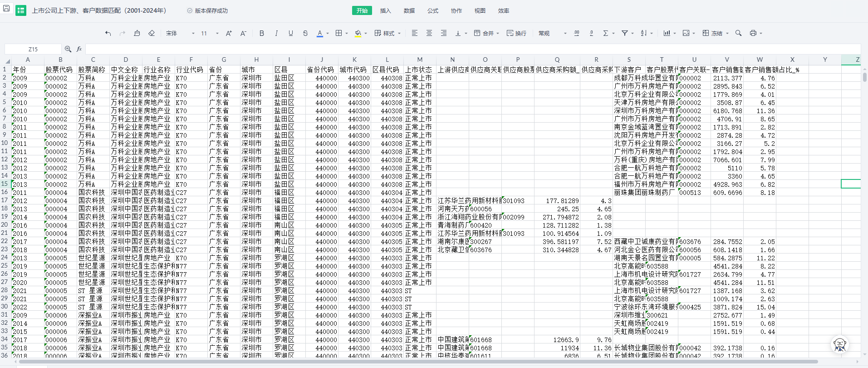Image resolution: width=868 pixels, height=368 pixels.
Task: Click the Z15 cell name box
Action: click(x=33, y=49)
